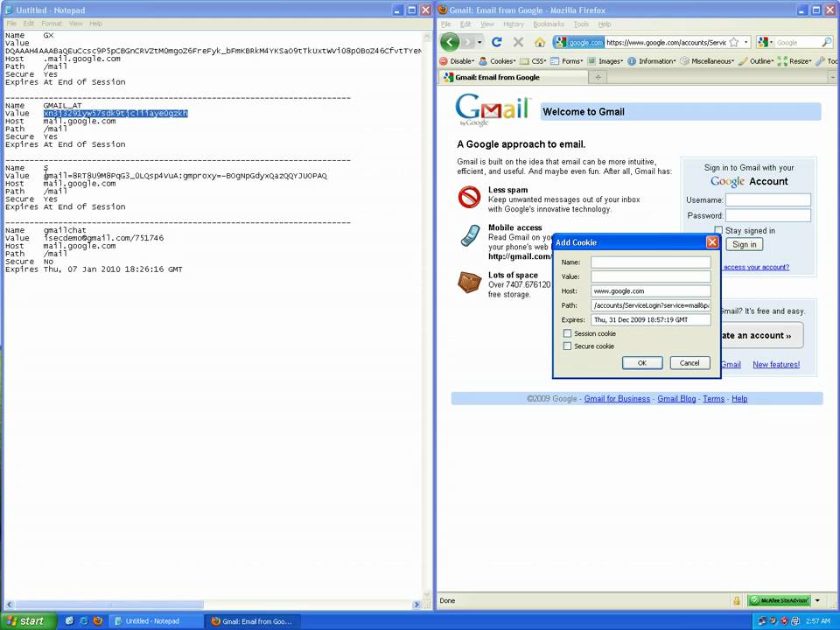Viewport: 840px width, 630px height.
Task: Switch to Gmail Firefox taskbar button
Action: click(252, 621)
